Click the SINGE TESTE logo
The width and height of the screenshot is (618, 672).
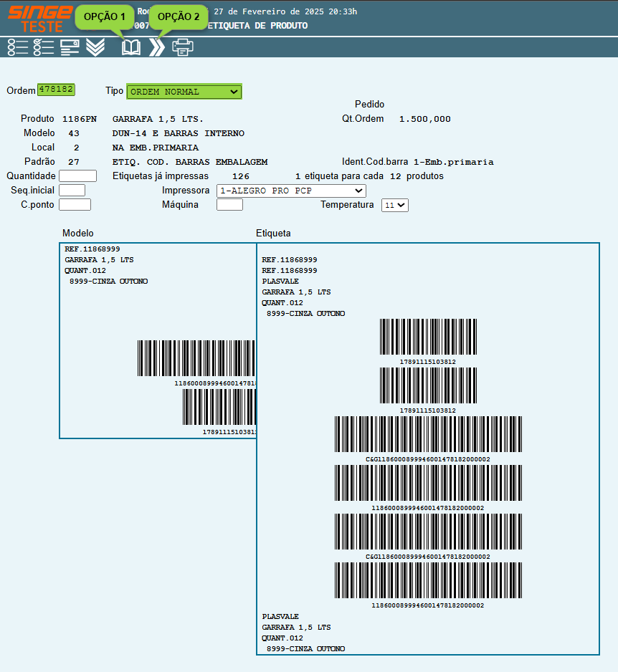tap(39, 18)
